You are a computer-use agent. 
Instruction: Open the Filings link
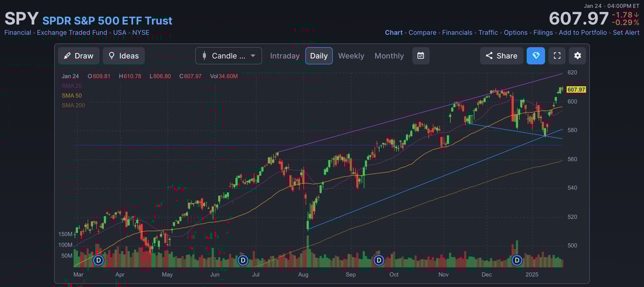[543, 32]
